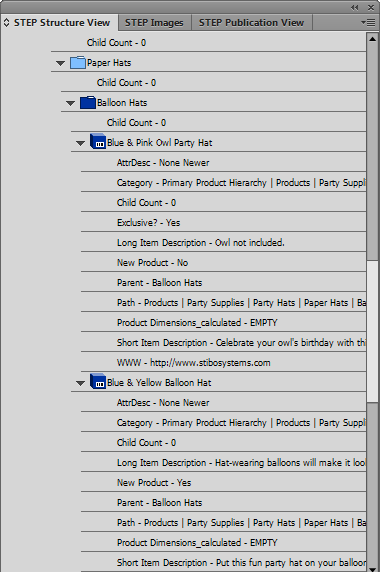
Task: Switch to the STEP Publication View tab
Action: [251, 23]
